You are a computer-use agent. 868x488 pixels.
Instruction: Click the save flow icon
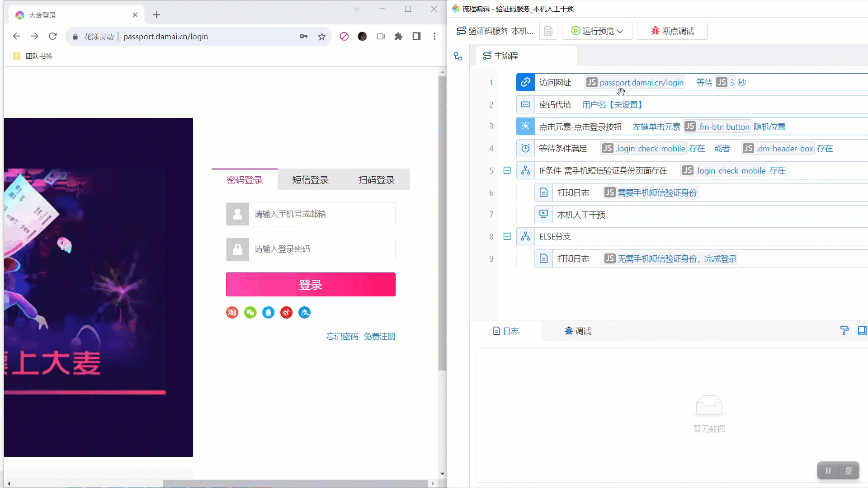tap(548, 31)
